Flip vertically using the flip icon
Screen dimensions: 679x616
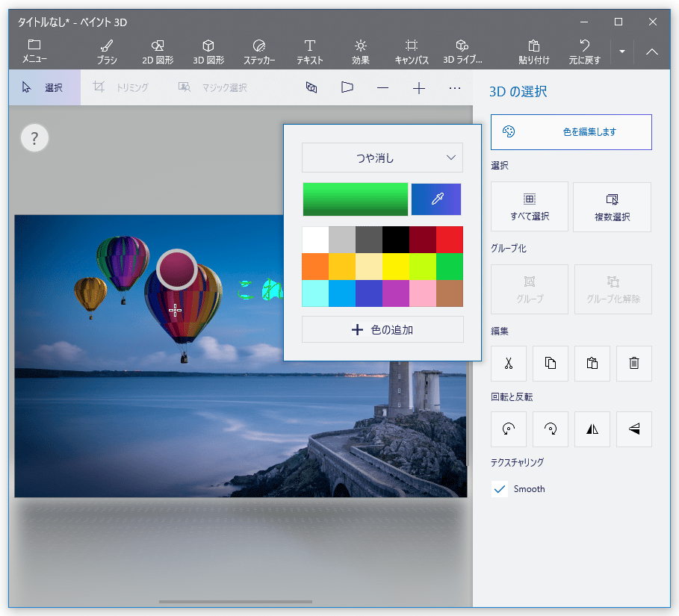pos(634,429)
